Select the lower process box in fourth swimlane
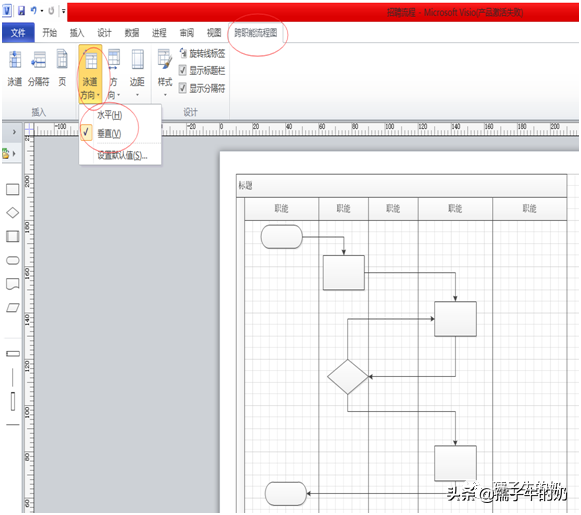The image size is (581, 515). click(x=455, y=463)
